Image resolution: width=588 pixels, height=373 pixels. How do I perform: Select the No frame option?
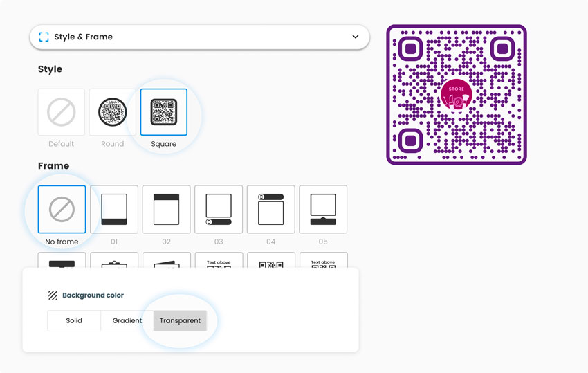[62, 209]
